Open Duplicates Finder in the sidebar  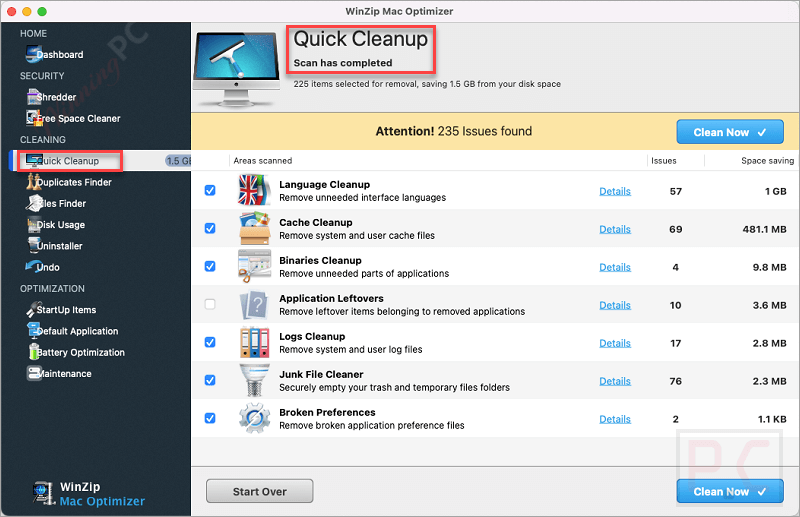(73, 182)
